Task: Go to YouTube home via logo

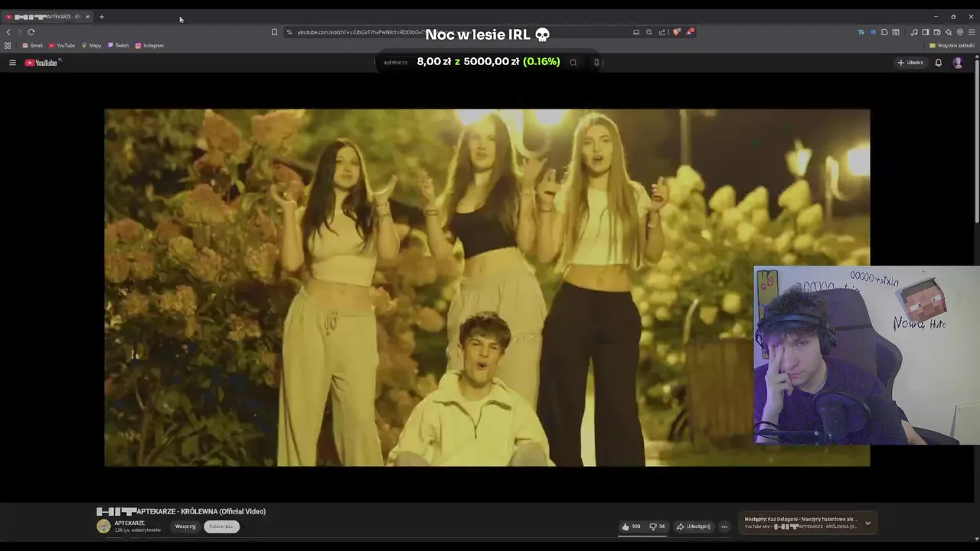Action: [41, 63]
